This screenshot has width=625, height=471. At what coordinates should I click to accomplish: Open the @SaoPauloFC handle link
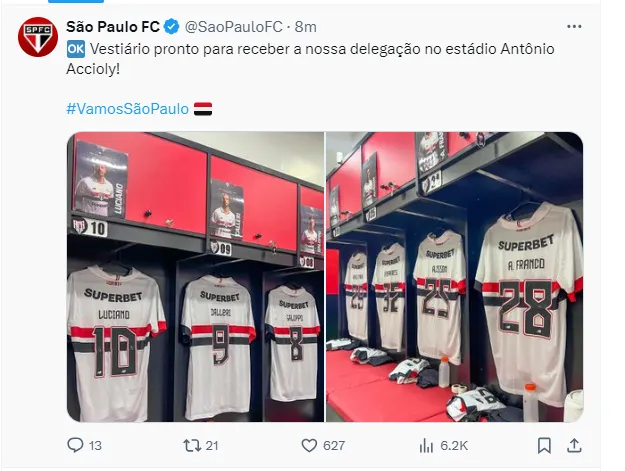(x=234, y=27)
